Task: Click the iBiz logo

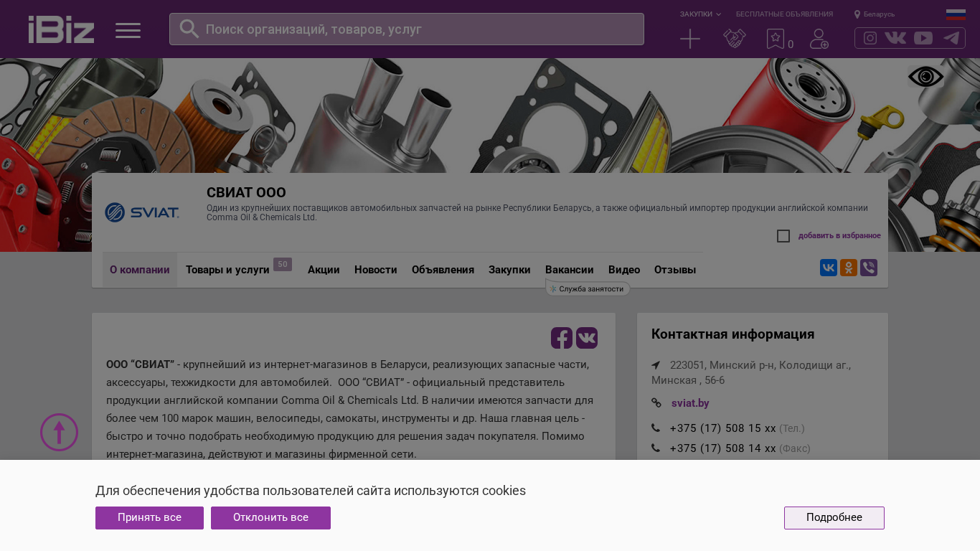Action: point(61,29)
